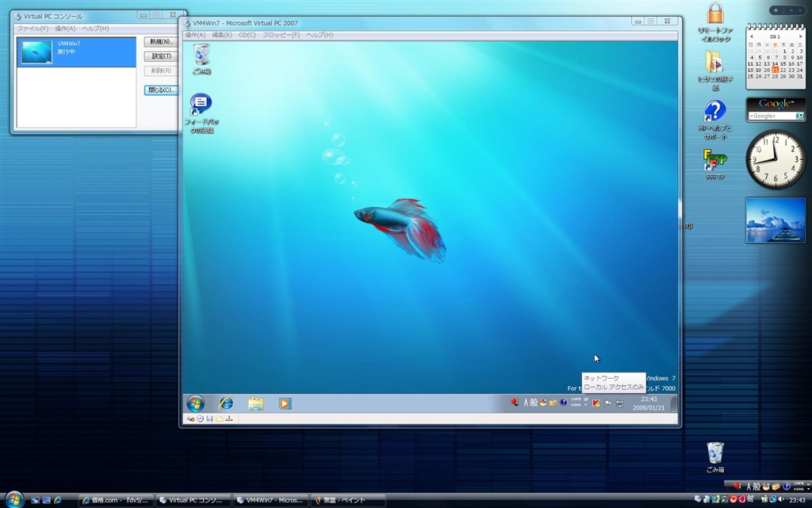Click Virtual PC status bar hard disk icon
The height and width of the screenshot is (508, 812).
(190, 419)
